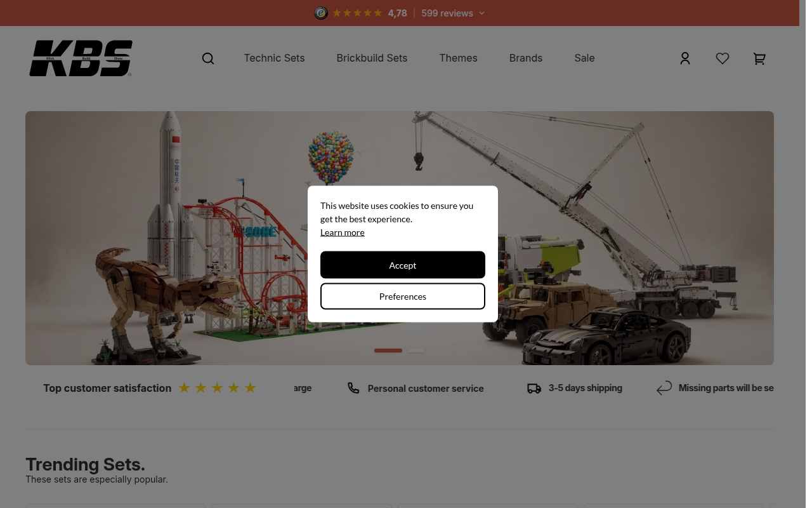Click Personal customer service text

pyautogui.click(x=426, y=389)
